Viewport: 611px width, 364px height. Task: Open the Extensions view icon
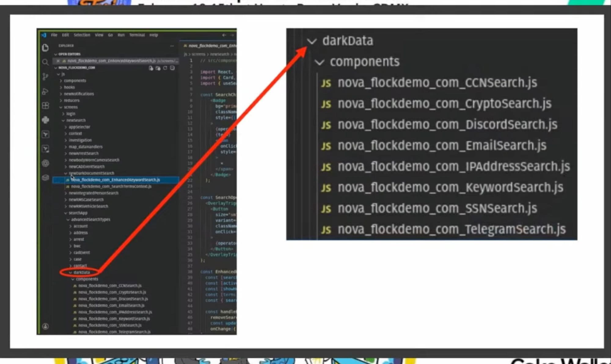(45, 106)
